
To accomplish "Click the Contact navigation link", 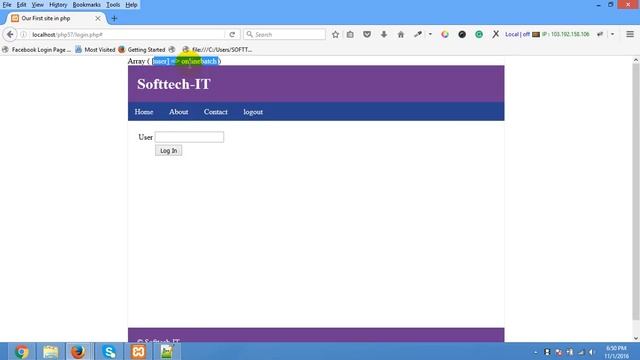I will (216, 111).
